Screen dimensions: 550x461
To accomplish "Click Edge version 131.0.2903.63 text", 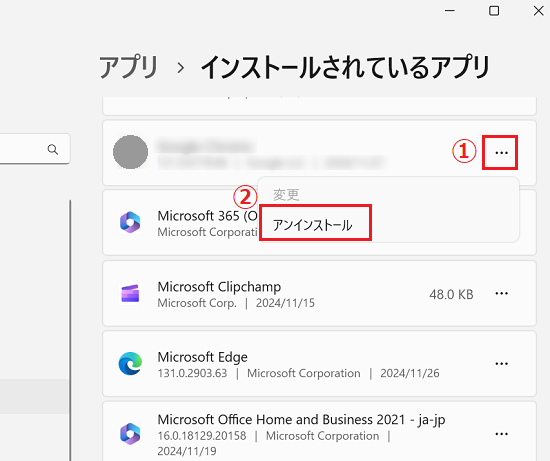I will click(x=192, y=373).
